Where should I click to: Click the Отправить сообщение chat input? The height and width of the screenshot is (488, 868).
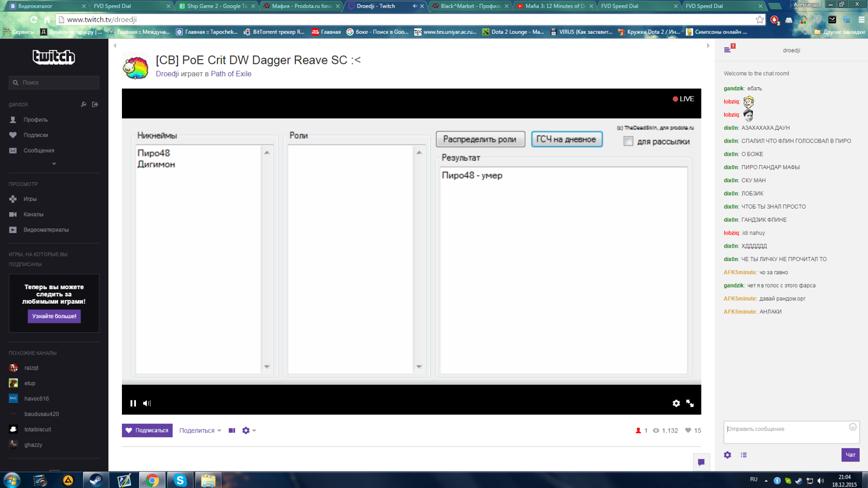click(x=787, y=432)
